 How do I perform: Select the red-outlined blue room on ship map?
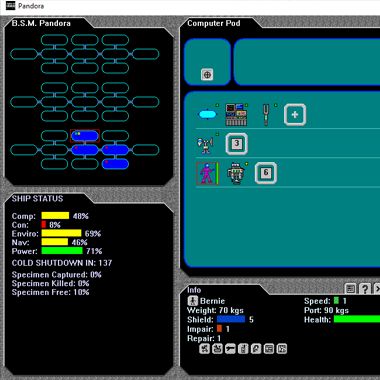coord(85,136)
